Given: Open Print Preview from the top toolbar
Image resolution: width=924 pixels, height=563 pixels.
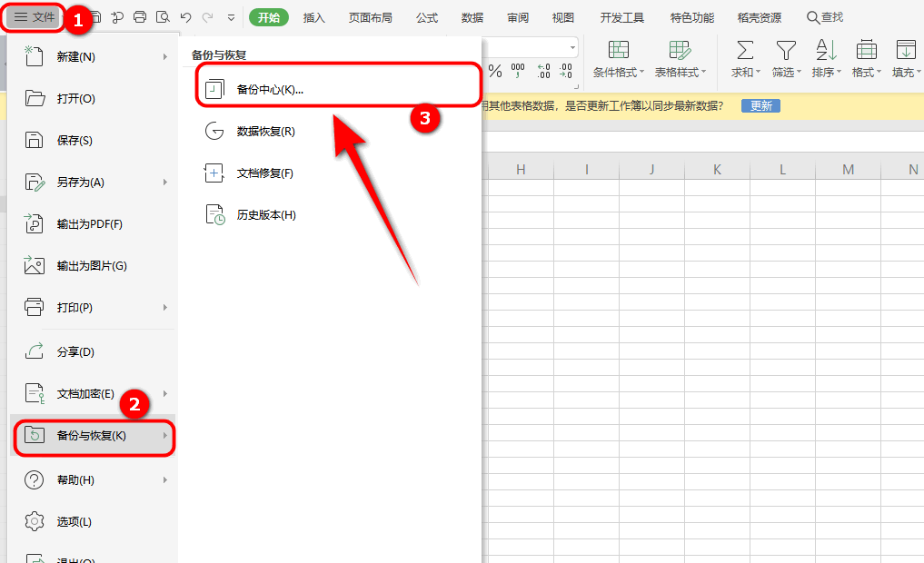Looking at the screenshot, I should click(x=164, y=15).
